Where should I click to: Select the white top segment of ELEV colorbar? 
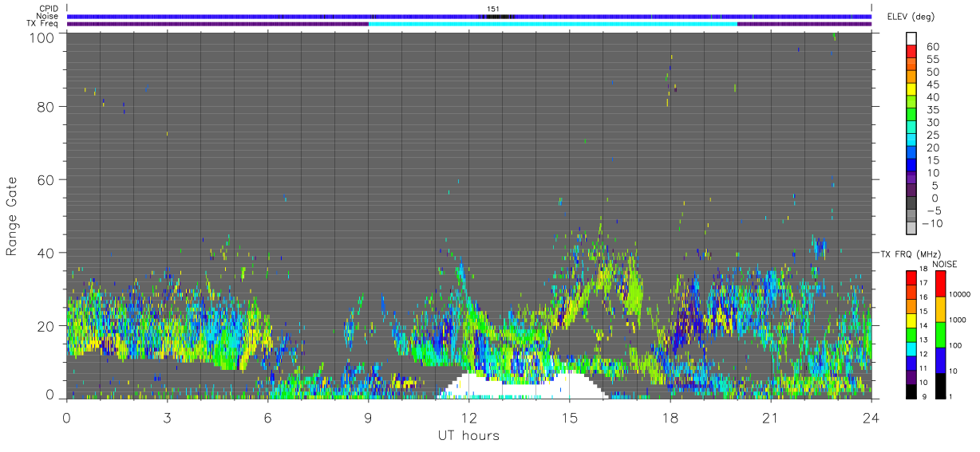(911, 40)
